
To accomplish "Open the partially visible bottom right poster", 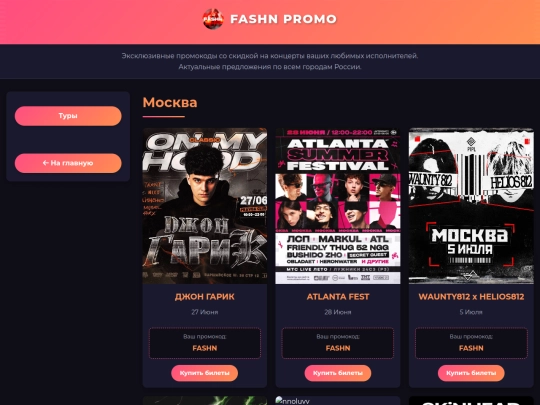I will point(471,401).
